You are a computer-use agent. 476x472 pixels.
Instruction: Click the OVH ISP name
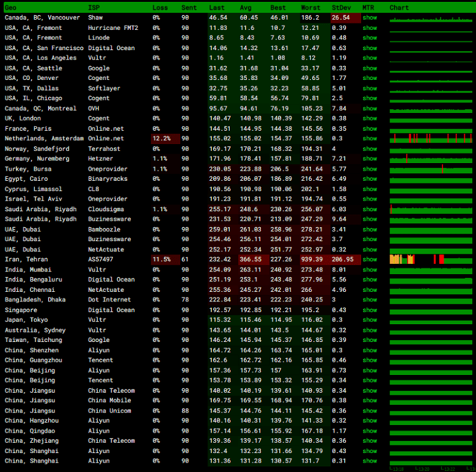pos(93,108)
